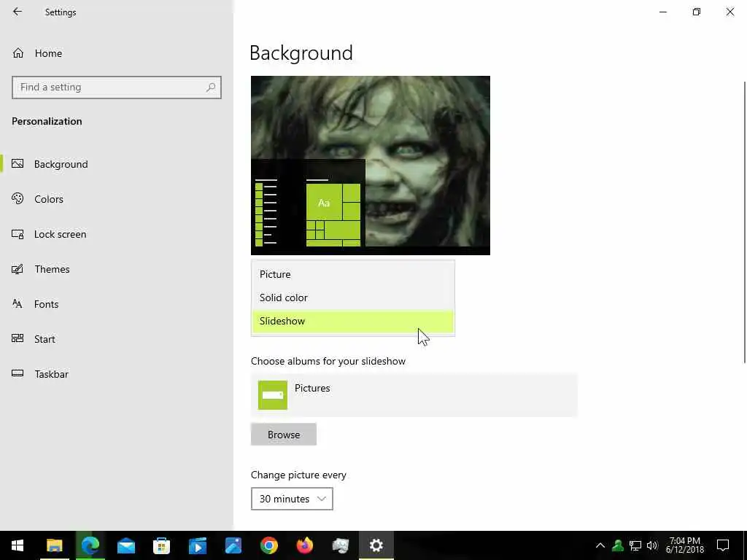Click the green user tray icon
747x560 pixels.
618,545
